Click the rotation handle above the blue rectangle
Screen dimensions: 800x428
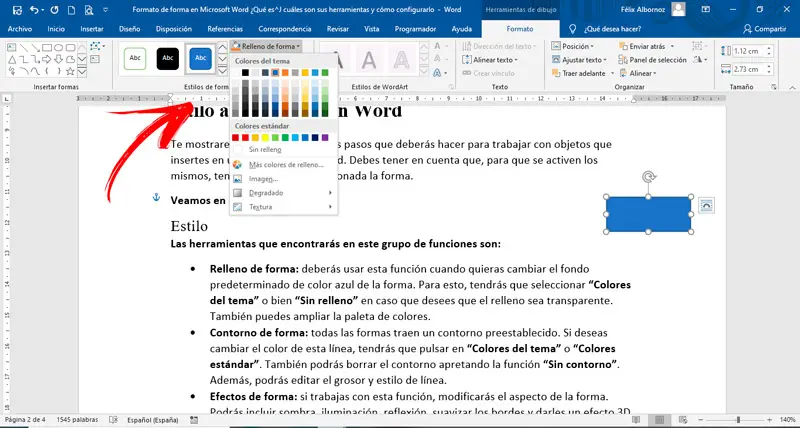coord(648,177)
